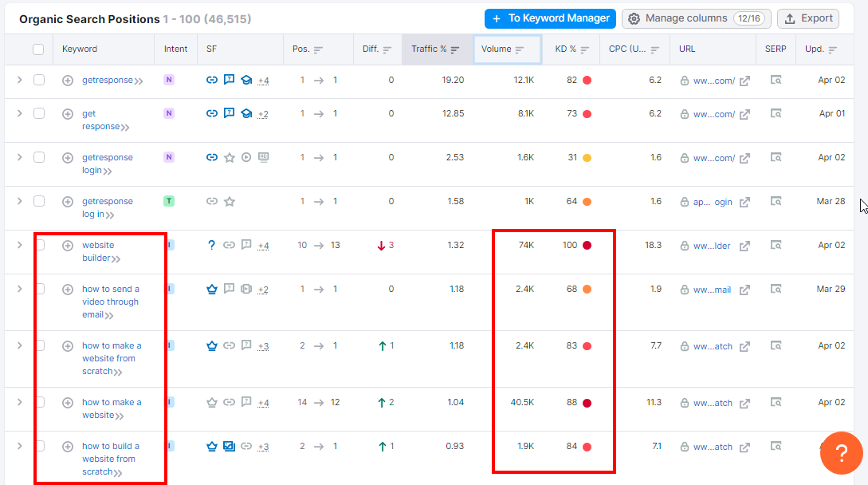Check the getresponse keyword row checkbox
Image resolution: width=868 pixels, height=485 pixels.
38,80
